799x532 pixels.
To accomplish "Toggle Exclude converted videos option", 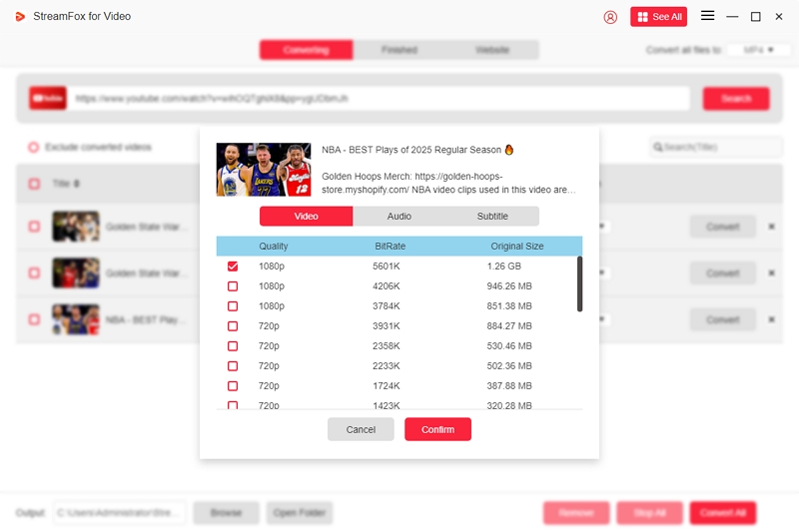I will coord(34,147).
